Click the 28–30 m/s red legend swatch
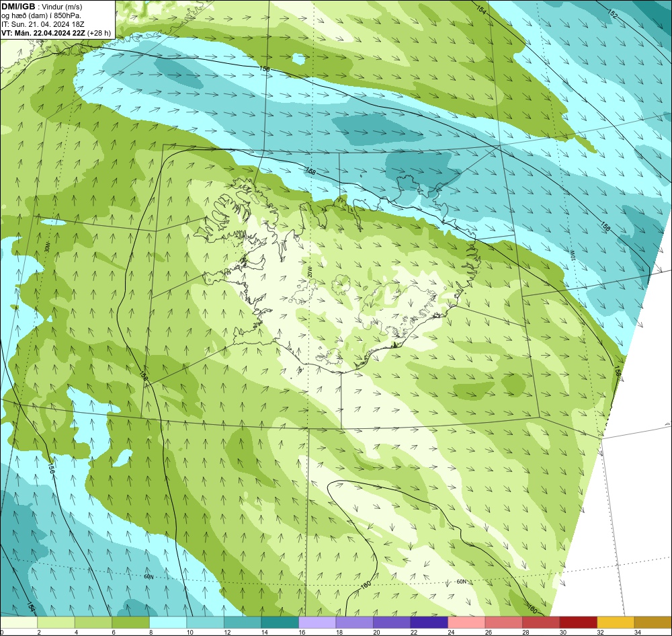 tap(541, 623)
